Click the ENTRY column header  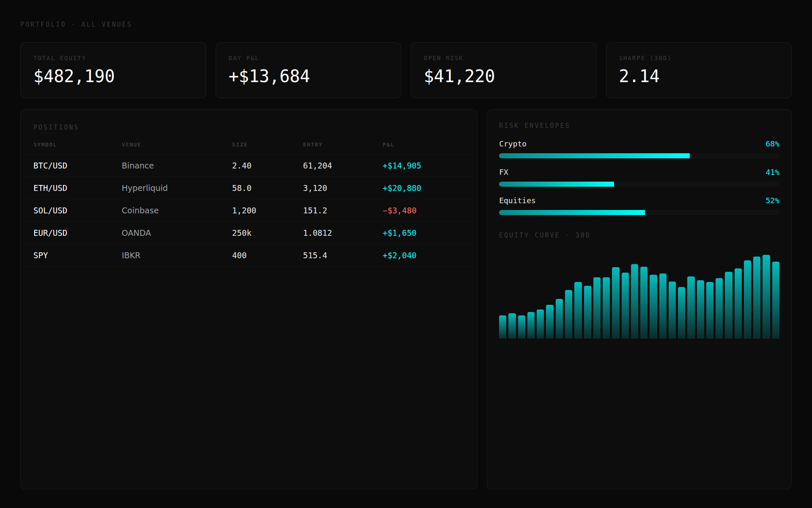pos(313,145)
